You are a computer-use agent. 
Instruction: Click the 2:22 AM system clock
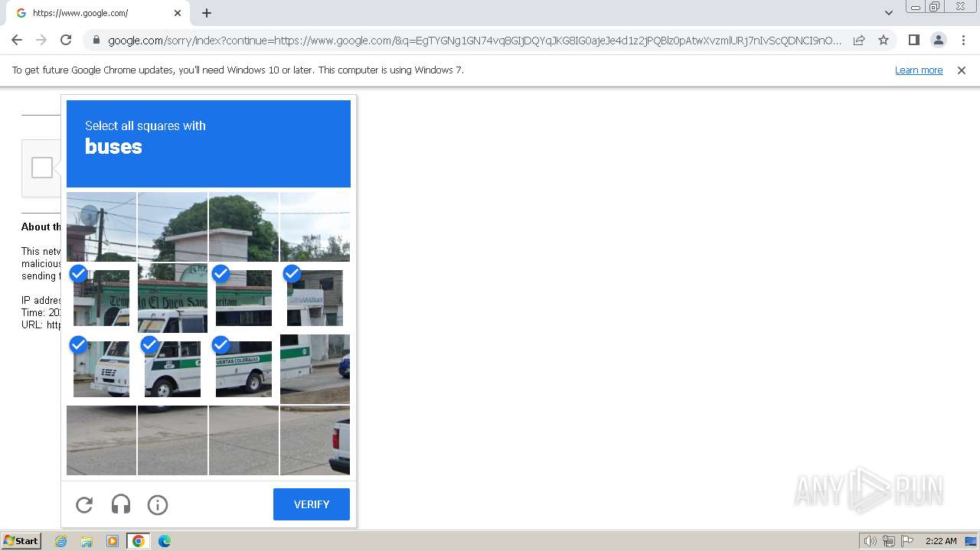[x=941, y=541]
